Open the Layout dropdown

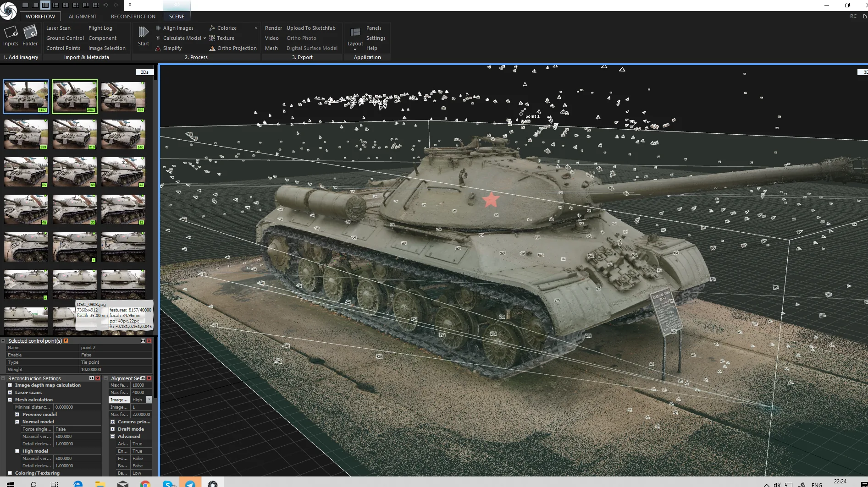pos(355,38)
